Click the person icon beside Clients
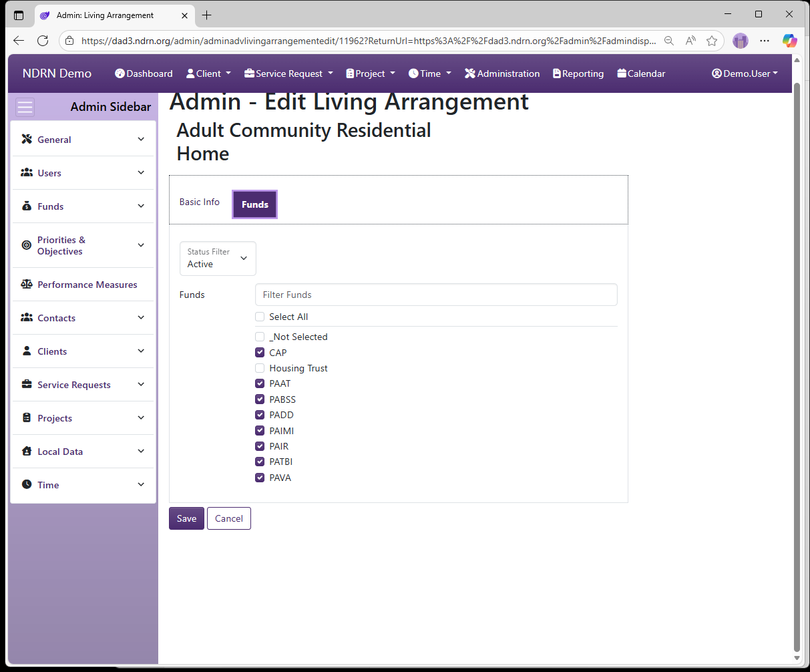The width and height of the screenshot is (810, 672). click(27, 351)
